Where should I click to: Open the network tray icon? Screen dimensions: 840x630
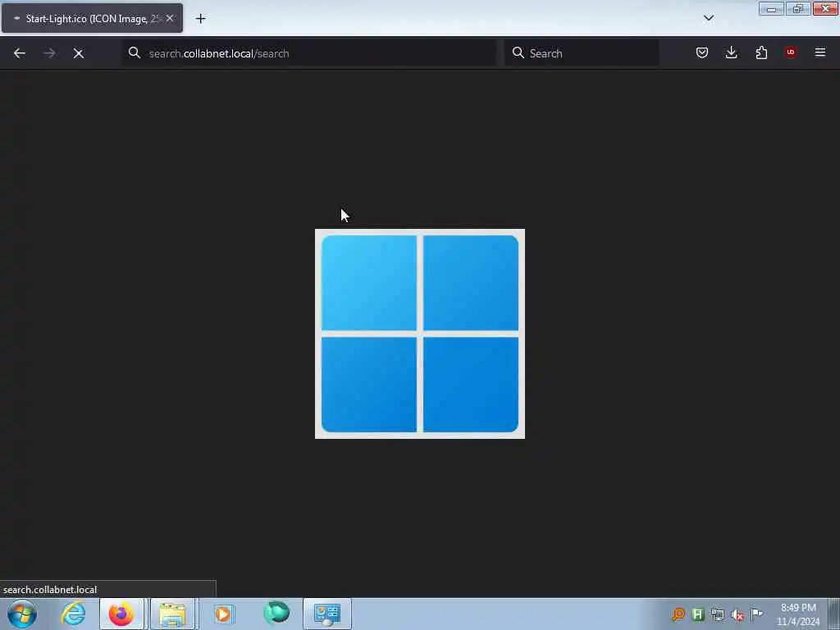[718, 614]
